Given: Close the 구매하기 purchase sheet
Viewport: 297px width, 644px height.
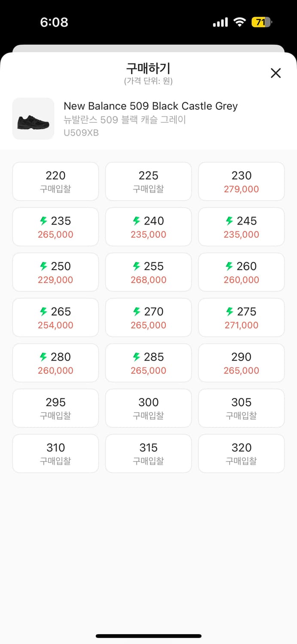Looking at the screenshot, I should tap(276, 73).
